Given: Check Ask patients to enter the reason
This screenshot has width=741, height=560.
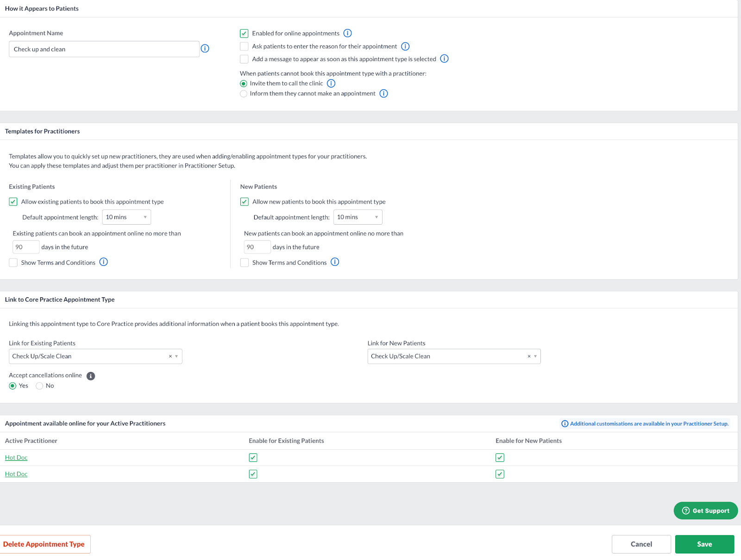Looking at the screenshot, I should point(244,46).
